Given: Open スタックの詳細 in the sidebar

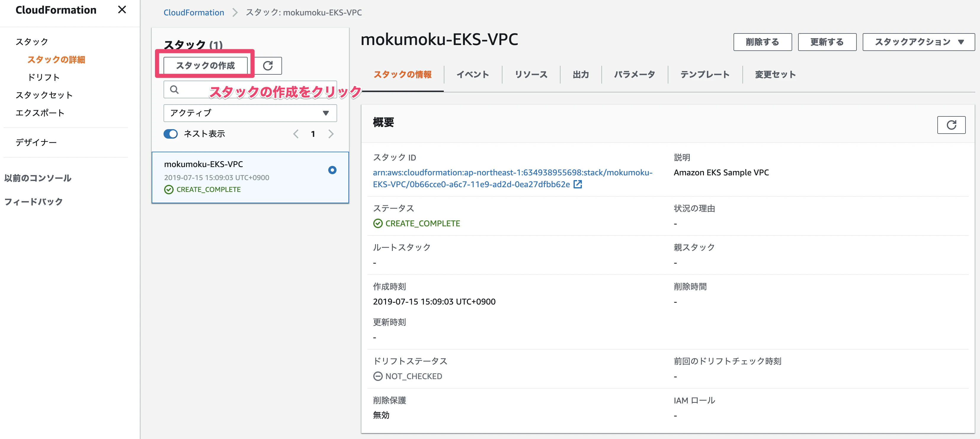Looking at the screenshot, I should click(56, 60).
